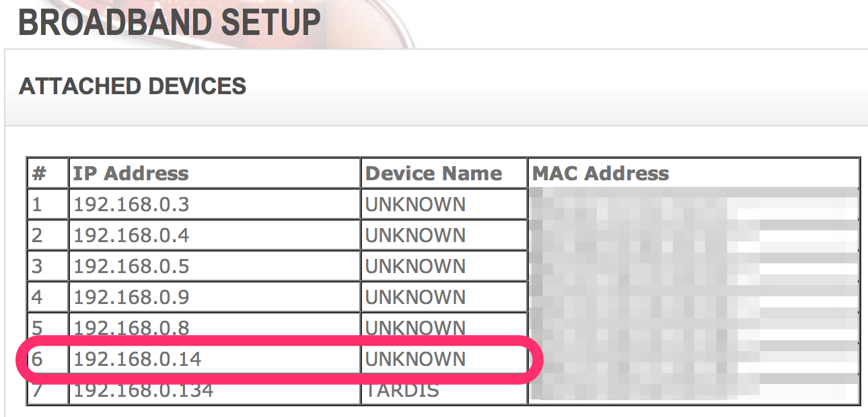Select IP address 192.168.0.3
This screenshot has width=868, height=417.
click(x=131, y=204)
